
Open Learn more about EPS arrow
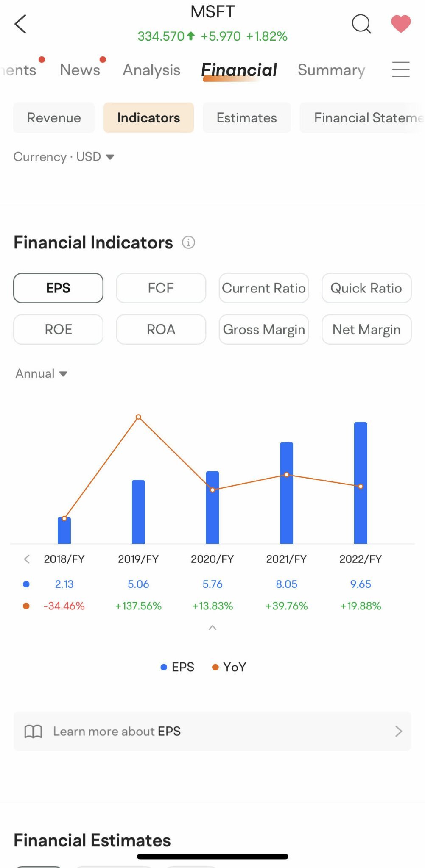click(x=398, y=732)
